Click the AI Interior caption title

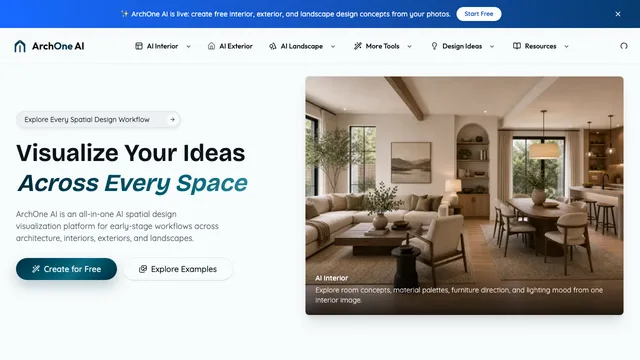pyautogui.click(x=331, y=278)
